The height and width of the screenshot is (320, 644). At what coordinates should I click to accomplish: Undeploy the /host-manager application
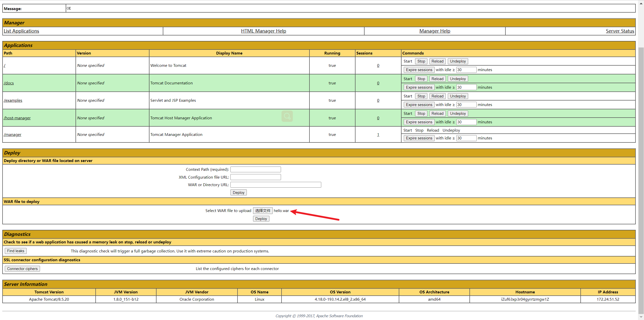[x=458, y=114]
